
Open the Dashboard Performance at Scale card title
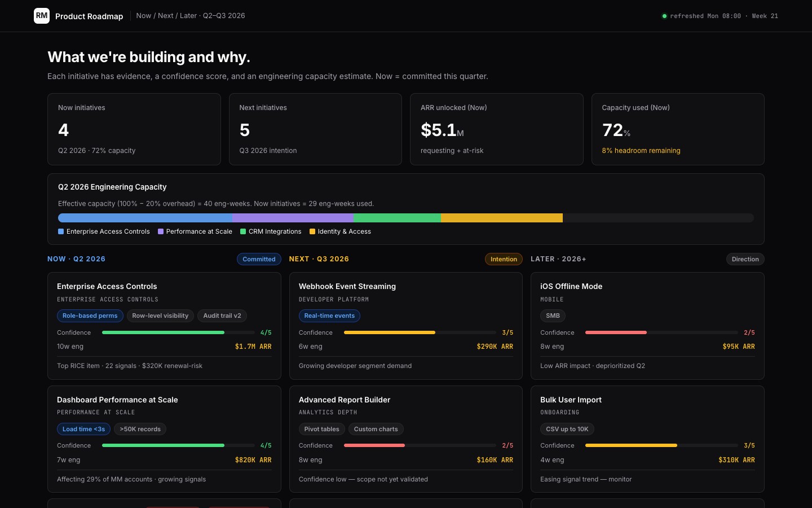[x=117, y=400]
